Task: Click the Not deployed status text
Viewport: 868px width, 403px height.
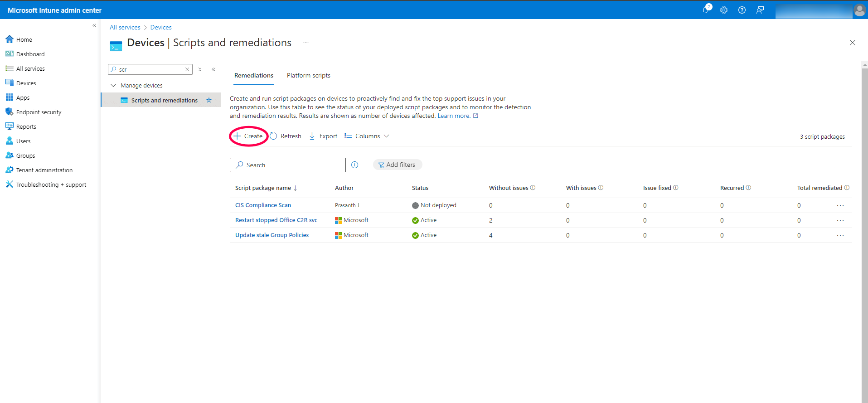Action: click(438, 205)
